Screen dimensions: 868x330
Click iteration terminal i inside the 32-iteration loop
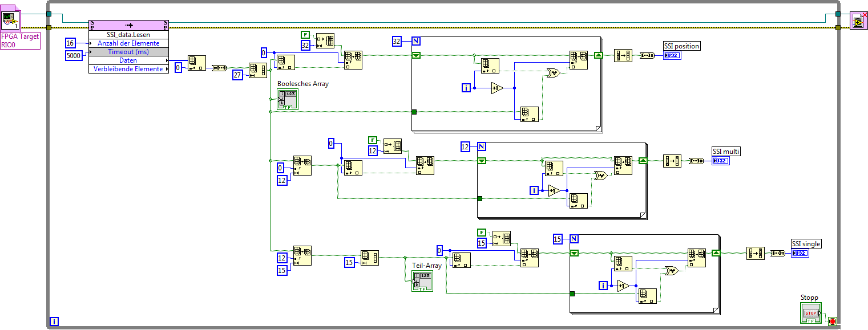click(x=467, y=88)
